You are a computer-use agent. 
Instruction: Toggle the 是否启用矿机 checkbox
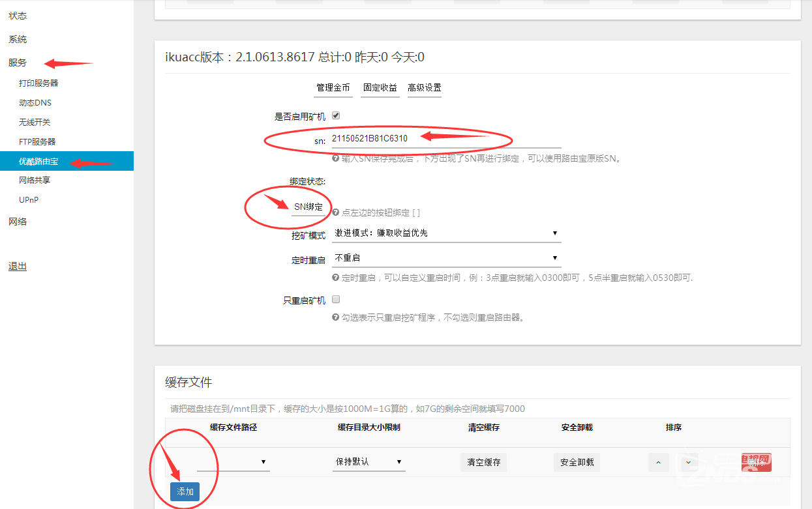pos(336,115)
